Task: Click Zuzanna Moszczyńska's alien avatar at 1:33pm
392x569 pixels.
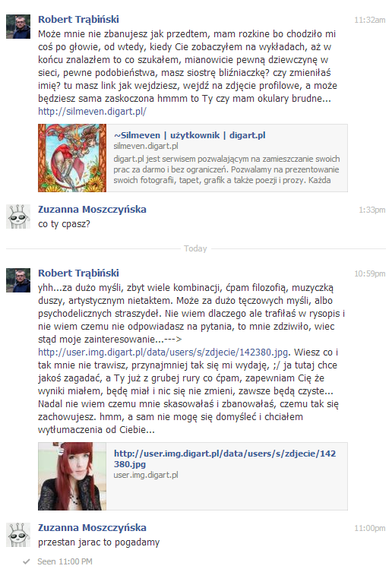Action: 18,217
